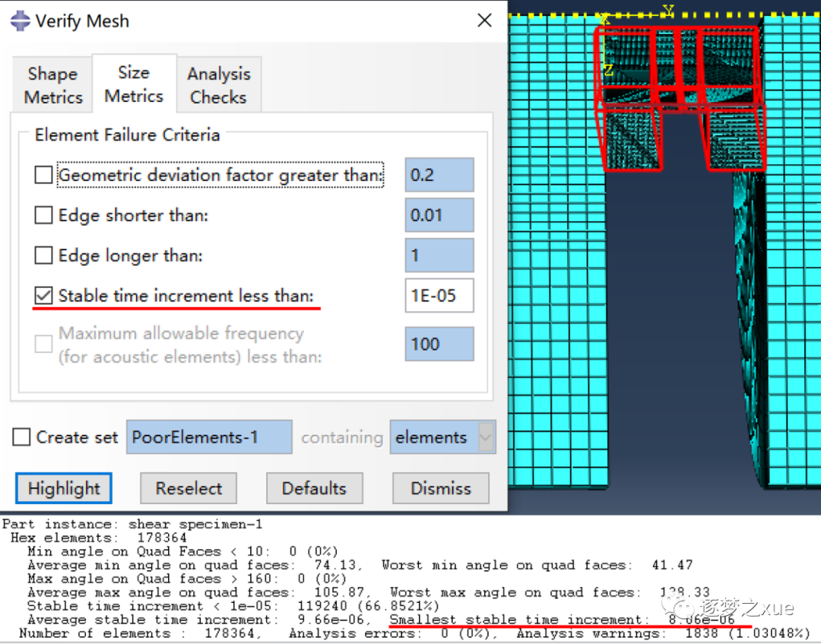Restore values with Defaults button

click(314, 488)
